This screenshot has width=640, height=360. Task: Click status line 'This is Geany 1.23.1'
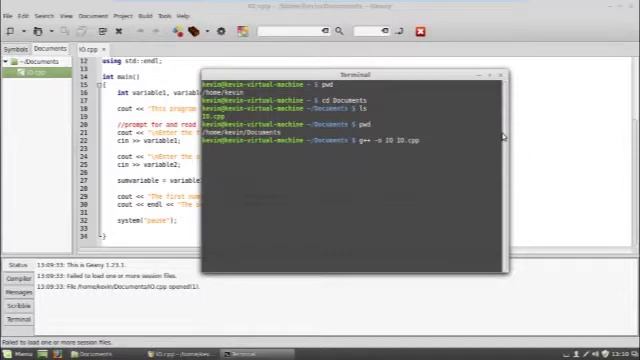(x=81, y=265)
